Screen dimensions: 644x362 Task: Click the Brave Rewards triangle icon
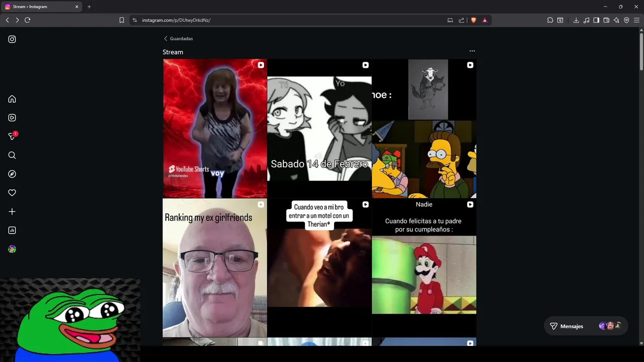tap(485, 20)
